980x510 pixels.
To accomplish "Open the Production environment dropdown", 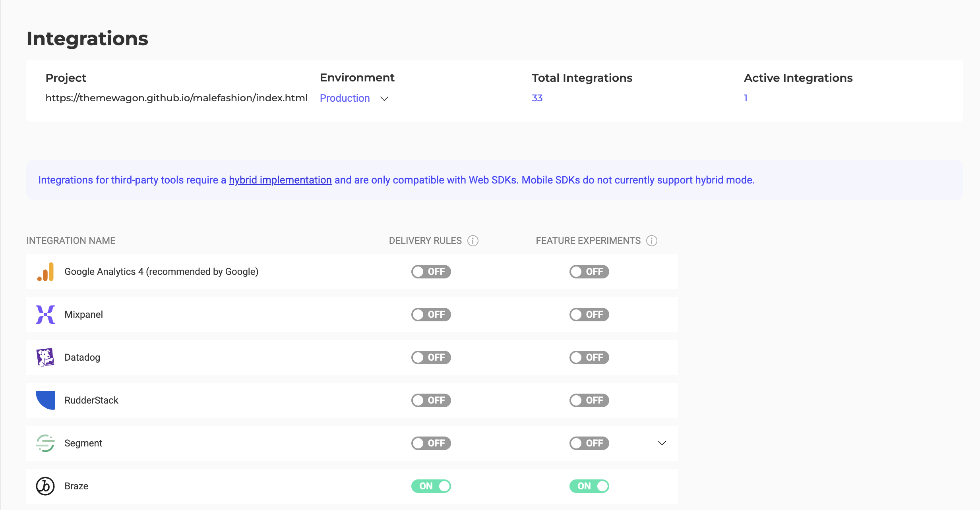I will [354, 98].
